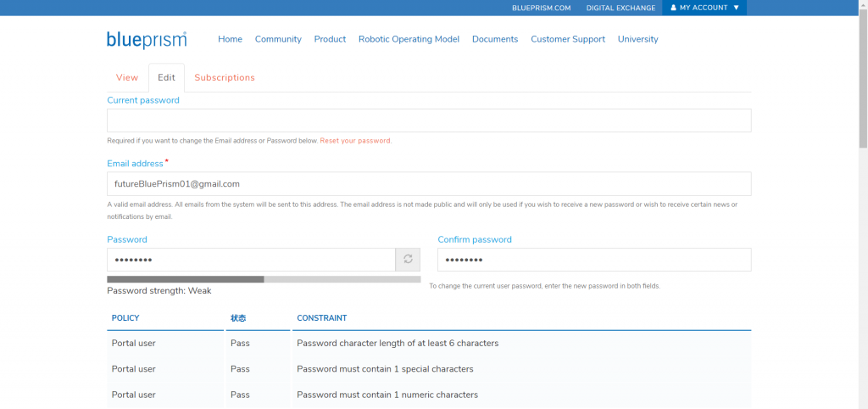Viewport: 868px width, 409px height.
Task: Open the Documents menu
Action: coord(495,39)
